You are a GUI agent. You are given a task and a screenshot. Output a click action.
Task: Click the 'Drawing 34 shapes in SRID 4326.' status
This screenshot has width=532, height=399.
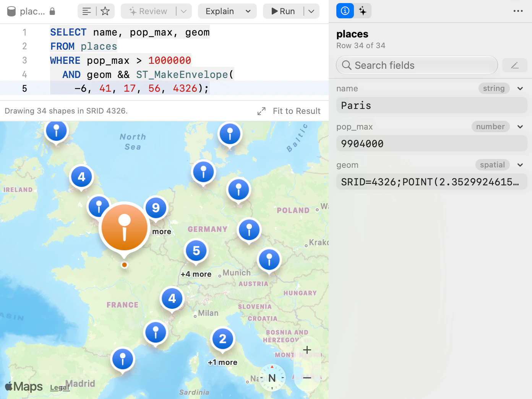point(66,111)
